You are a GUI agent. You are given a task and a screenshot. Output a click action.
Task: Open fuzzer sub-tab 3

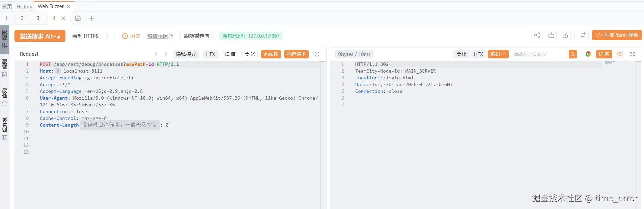click(x=38, y=18)
